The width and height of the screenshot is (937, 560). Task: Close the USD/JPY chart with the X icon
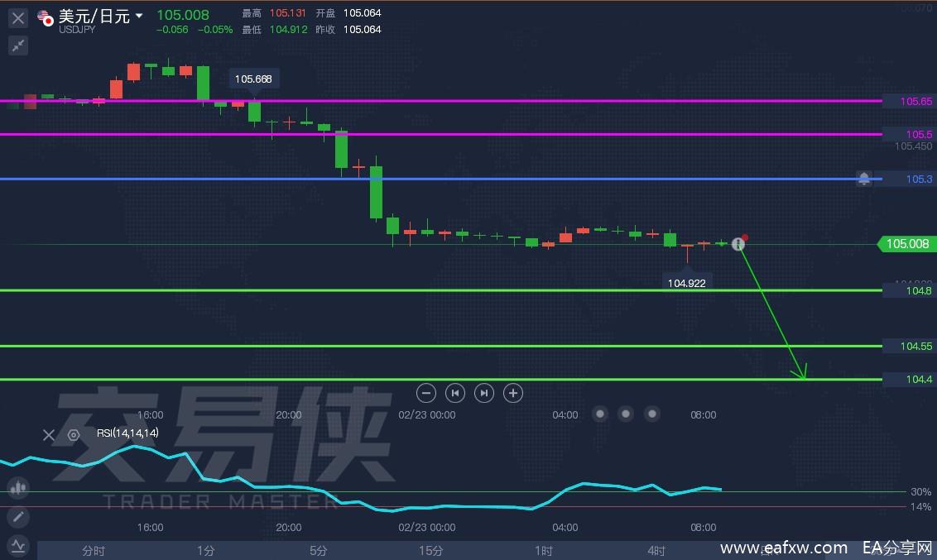(x=18, y=18)
